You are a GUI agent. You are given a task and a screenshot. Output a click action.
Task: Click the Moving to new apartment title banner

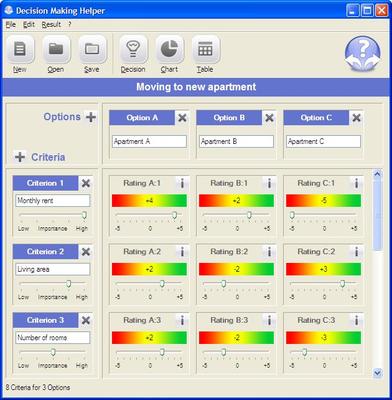click(x=196, y=87)
